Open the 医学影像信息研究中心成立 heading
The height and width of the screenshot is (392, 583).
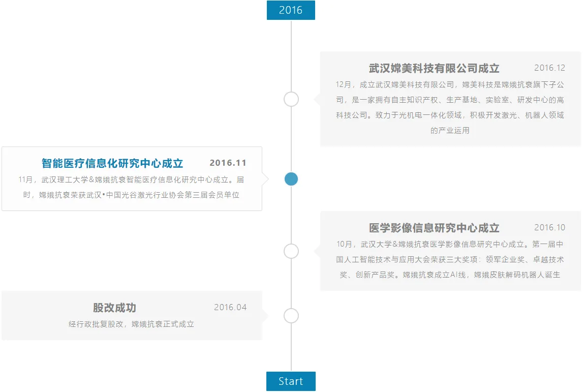[434, 228]
